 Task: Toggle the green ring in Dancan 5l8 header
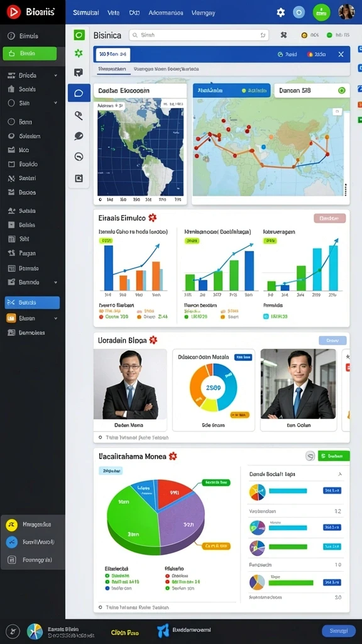point(341,91)
